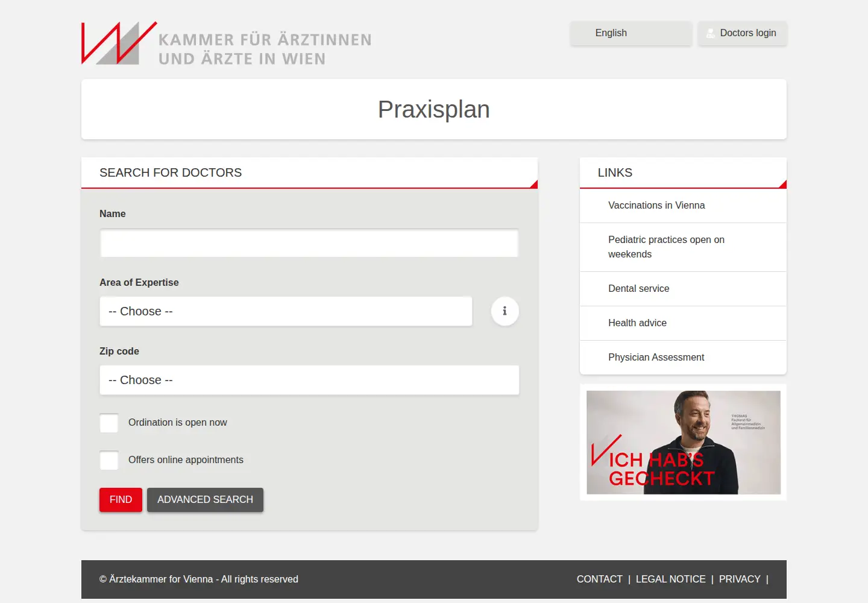Image resolution: width=868 pixels, height=603 pixels.
Task: Open ADVANCED SEARCH
Action: (x=205, y=500)
